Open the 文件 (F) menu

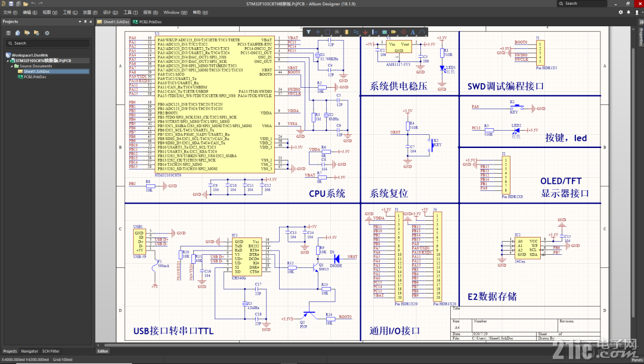coord(10,13)
